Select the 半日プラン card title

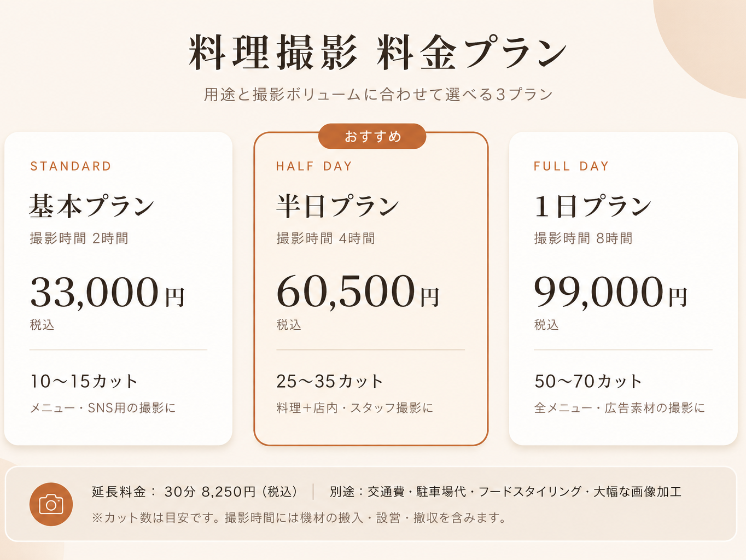click(337, 206)
